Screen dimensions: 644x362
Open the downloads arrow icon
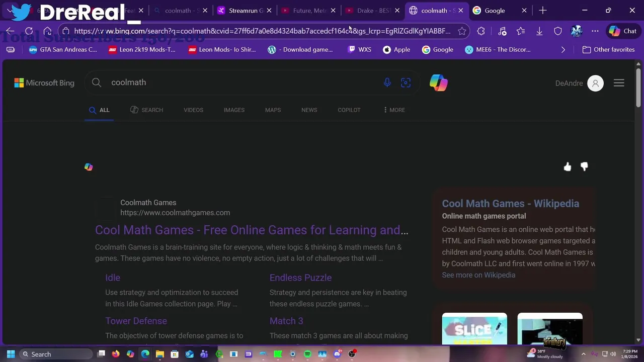[x=539, y=31]
